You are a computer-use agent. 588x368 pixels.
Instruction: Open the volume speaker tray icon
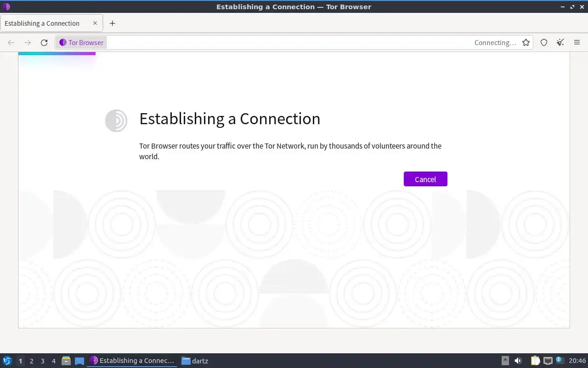click(x=518, y=361)
